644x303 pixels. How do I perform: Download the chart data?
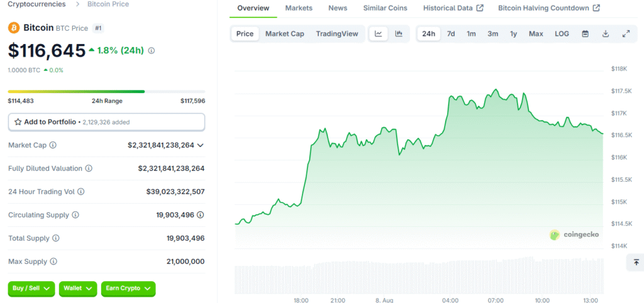pos(605,33)
